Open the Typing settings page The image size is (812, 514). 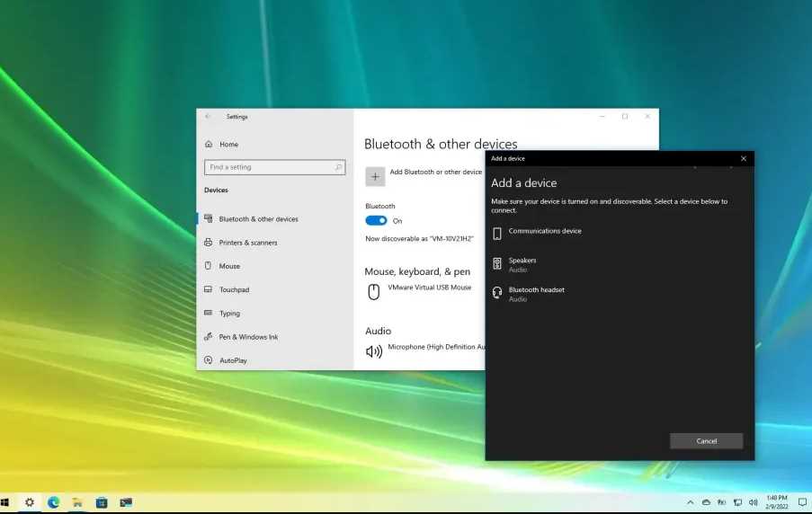pos(229,314)
